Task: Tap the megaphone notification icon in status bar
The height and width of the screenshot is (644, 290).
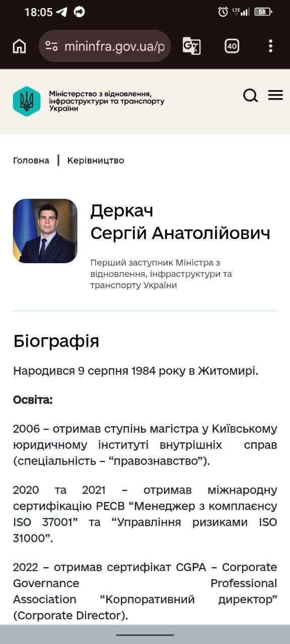Action: (79, 12)
